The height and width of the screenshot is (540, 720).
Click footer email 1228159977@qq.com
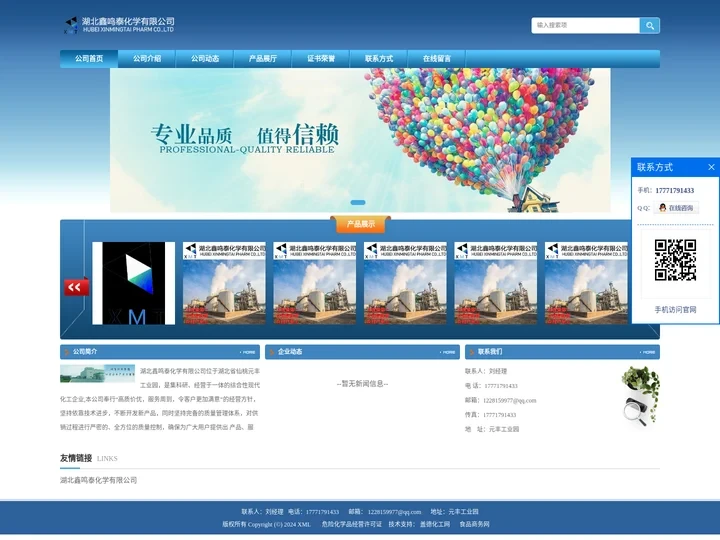(x=394, y=512)
